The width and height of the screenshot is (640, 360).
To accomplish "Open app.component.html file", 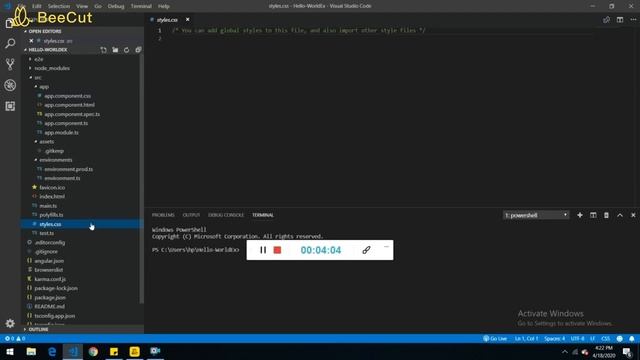I will [69, 105].
